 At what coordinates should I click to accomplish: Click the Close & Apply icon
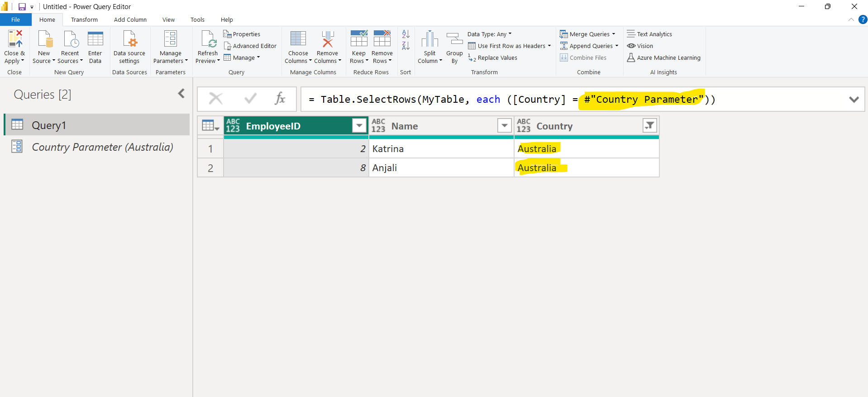[14, 39]
